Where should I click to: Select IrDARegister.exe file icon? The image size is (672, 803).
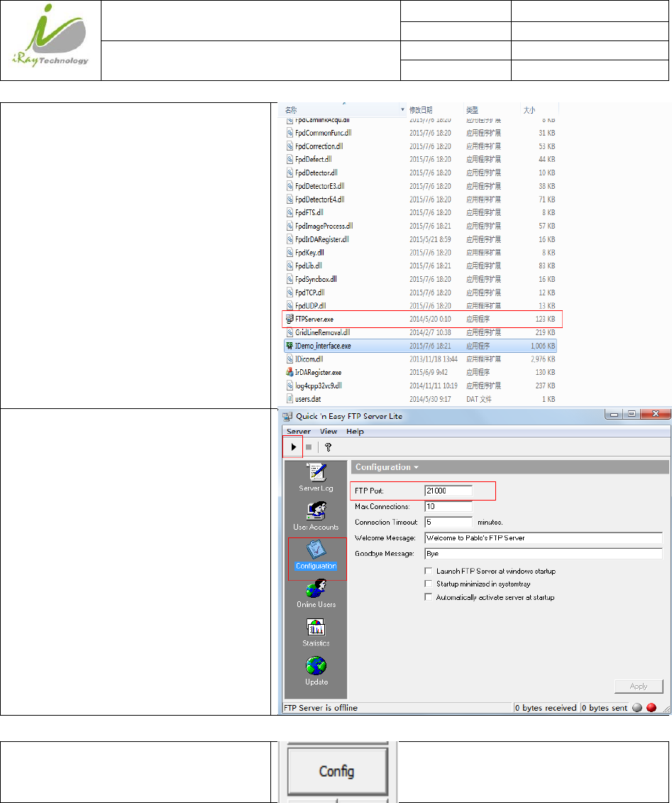point(290,372)
